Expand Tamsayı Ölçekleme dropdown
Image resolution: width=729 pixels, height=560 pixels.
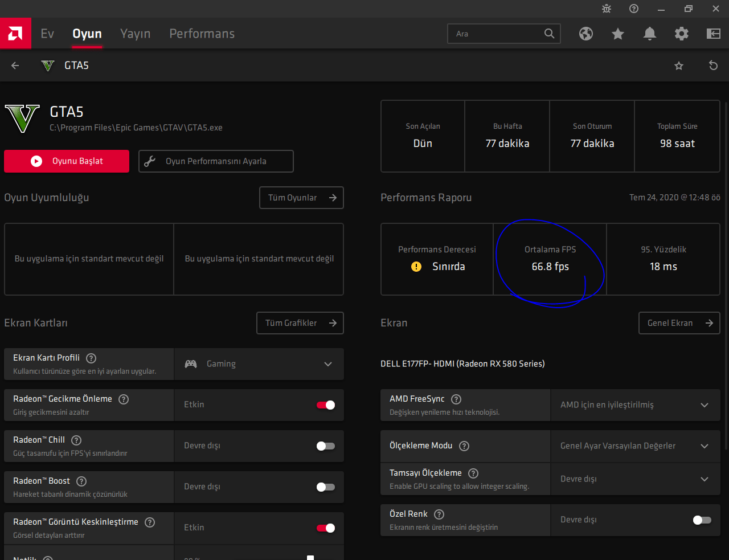705,479
